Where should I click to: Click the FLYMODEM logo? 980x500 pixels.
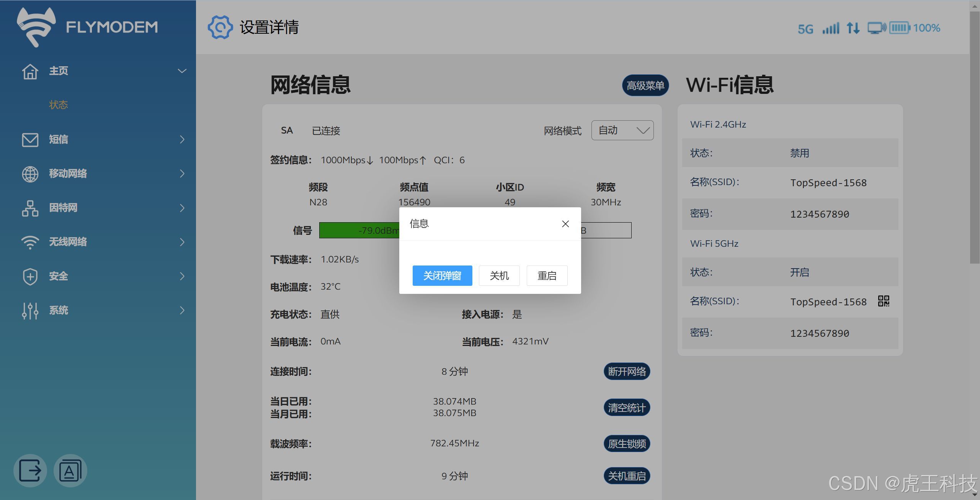click(x=87, y=27)
